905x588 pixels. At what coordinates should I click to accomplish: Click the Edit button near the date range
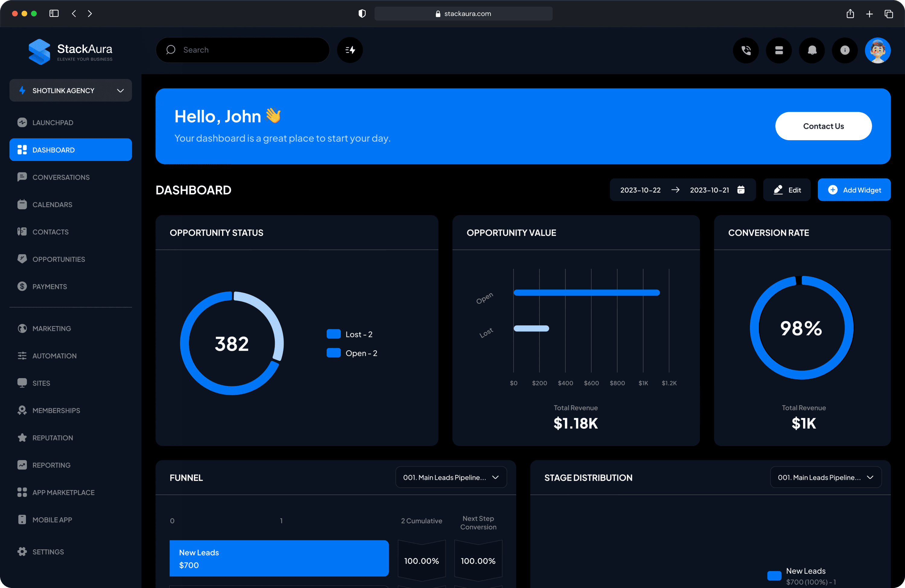[x=787, y=190]
